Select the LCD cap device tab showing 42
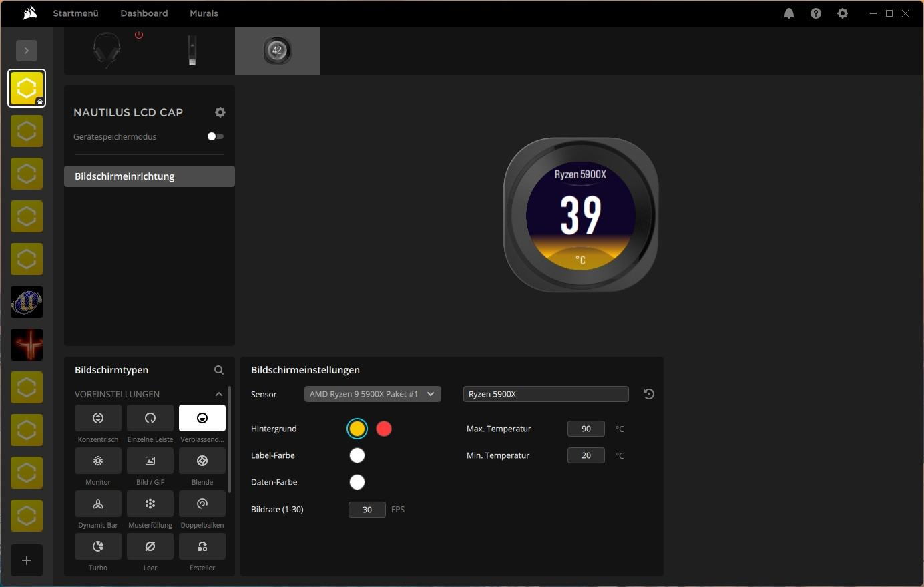This screenshot has width=924, height=587. pos(278,51)
